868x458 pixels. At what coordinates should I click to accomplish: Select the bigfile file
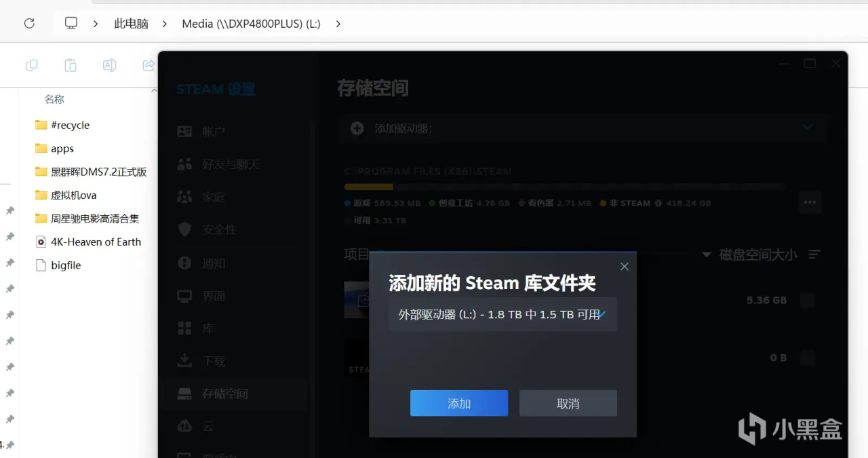click(66, 265)
